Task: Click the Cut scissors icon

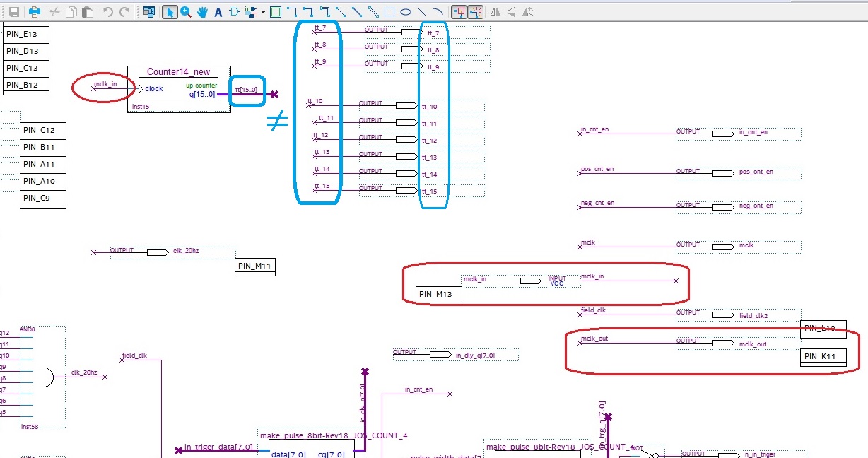Action: 55,12
